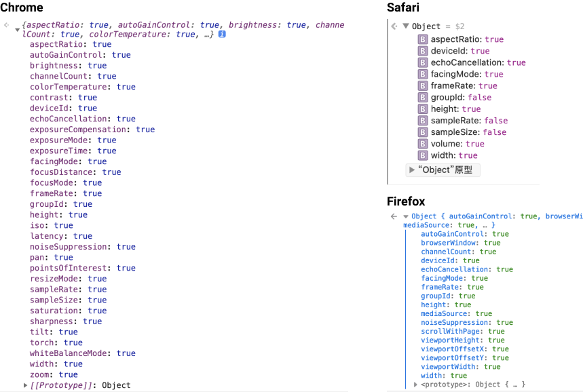Select the Chrome row 'saturation: true'
Screen dimensions: 583x392
(69, 311)
